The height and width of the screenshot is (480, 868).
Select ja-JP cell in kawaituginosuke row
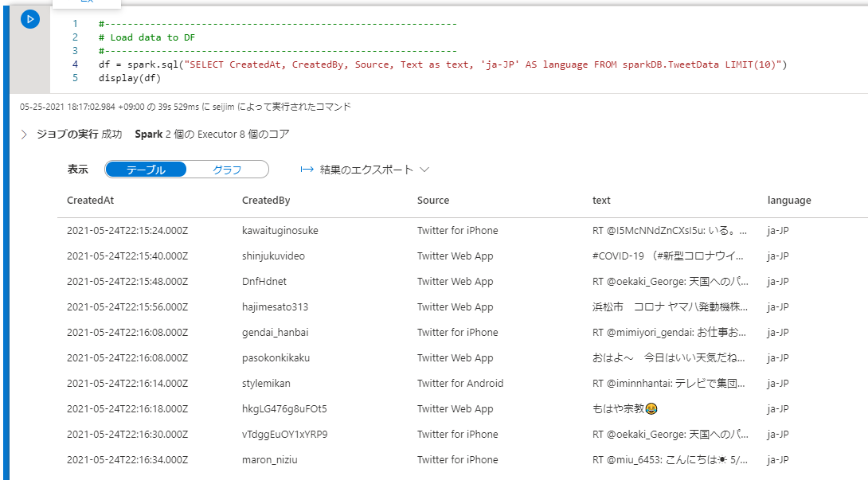click(778, 230)
